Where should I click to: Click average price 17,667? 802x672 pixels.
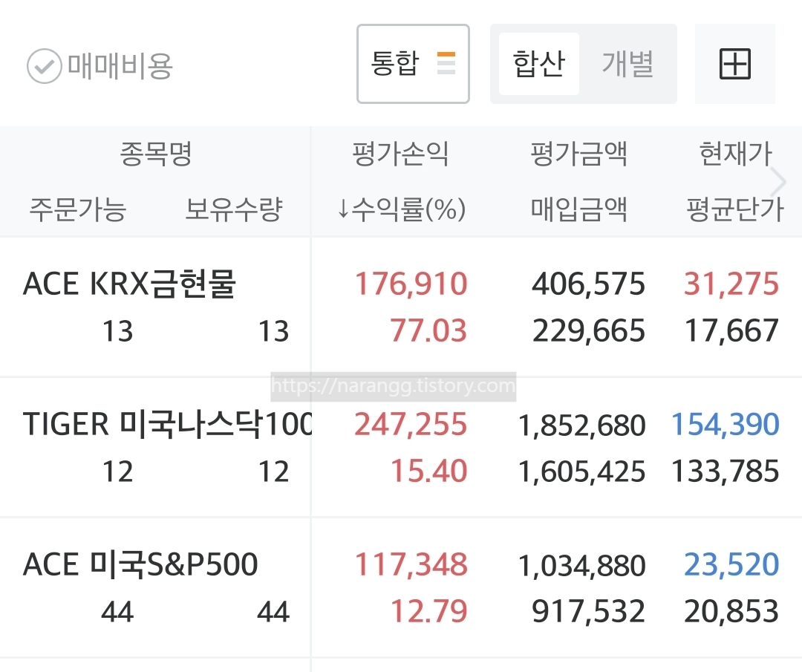coord(731,330)
